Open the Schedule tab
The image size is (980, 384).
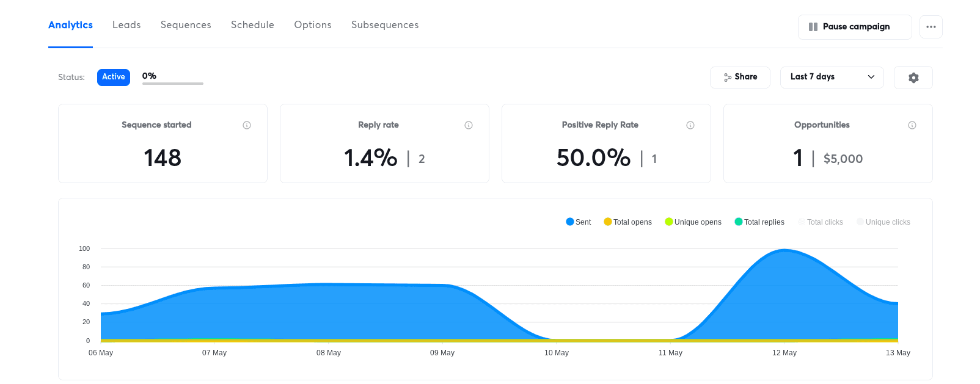(x=252, y=25)
